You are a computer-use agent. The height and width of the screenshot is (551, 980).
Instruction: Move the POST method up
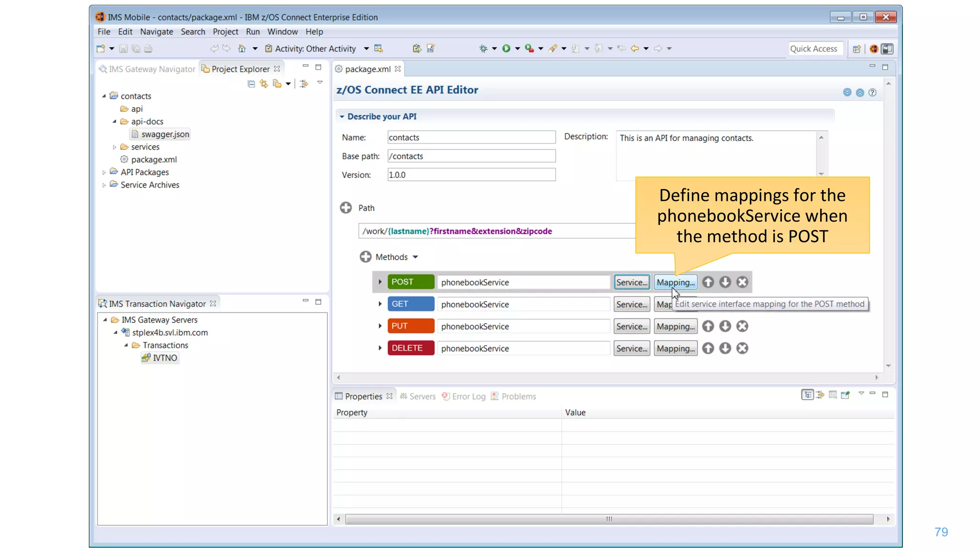(708, 282)
